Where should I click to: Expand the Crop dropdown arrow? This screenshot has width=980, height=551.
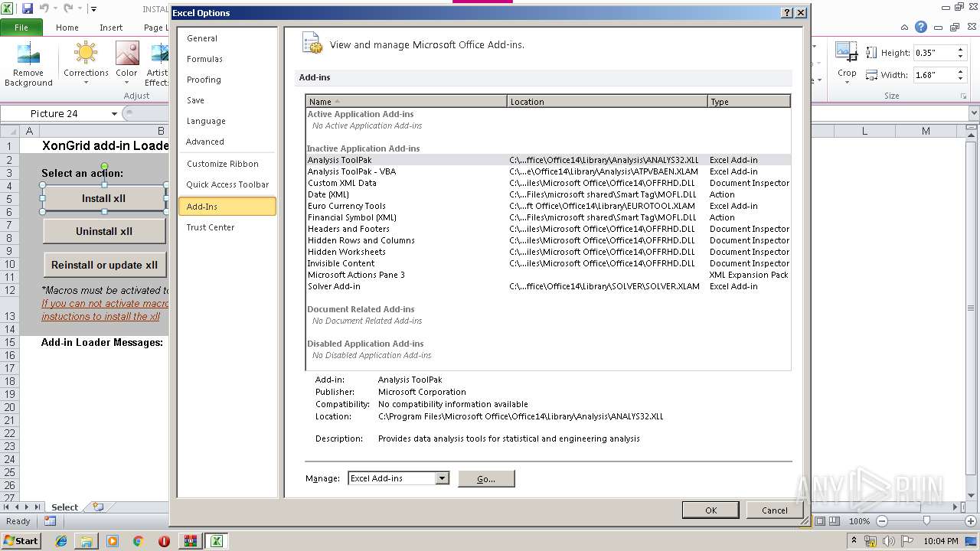click(x=847, y=81)
